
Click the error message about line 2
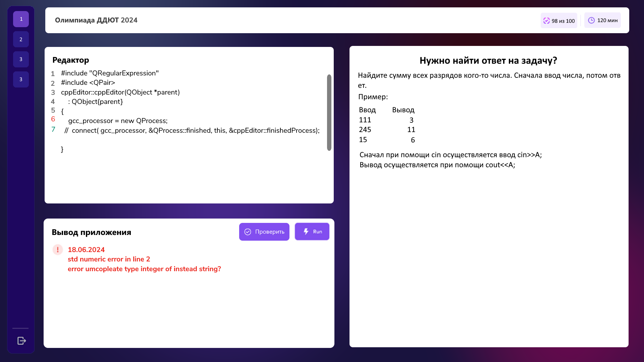[109, 259]
